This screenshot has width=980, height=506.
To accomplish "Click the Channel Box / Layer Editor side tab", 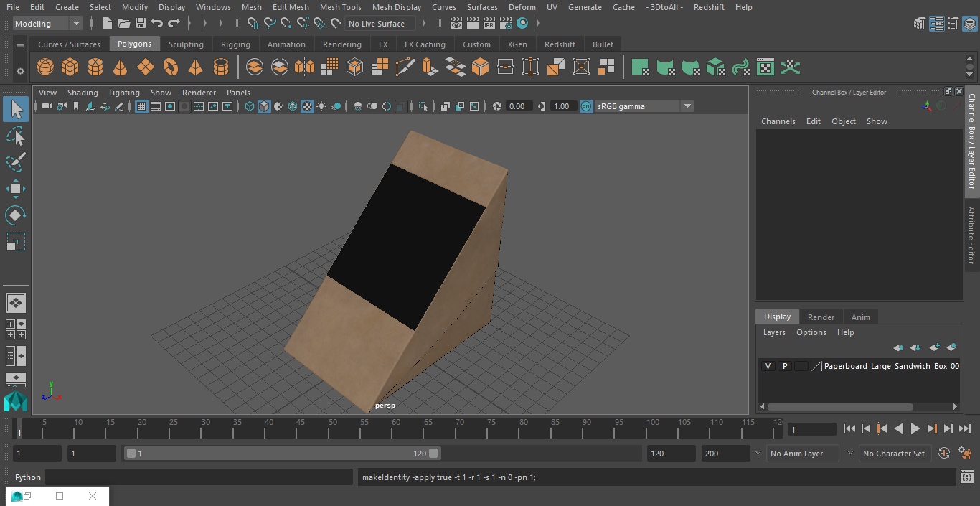I will (972, 141).
